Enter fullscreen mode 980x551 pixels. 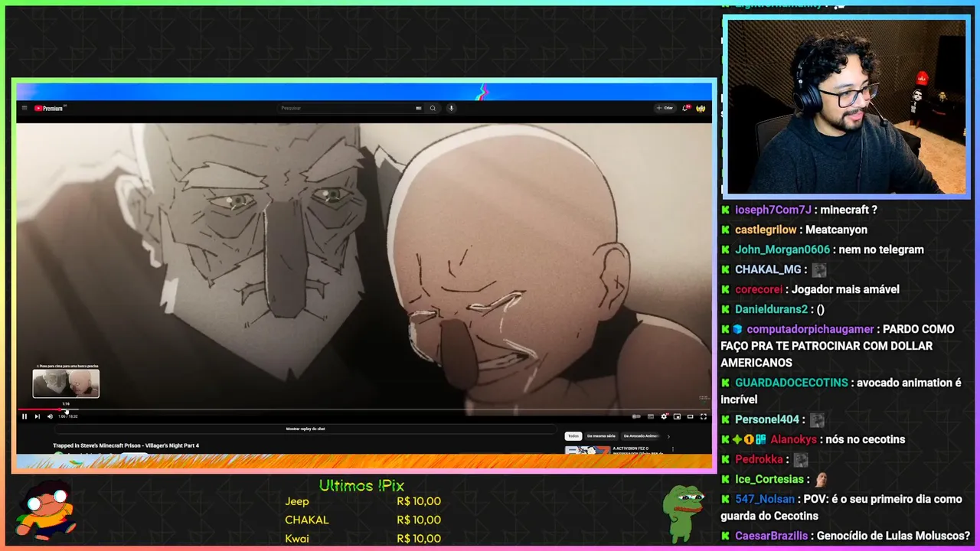point(704,416)
